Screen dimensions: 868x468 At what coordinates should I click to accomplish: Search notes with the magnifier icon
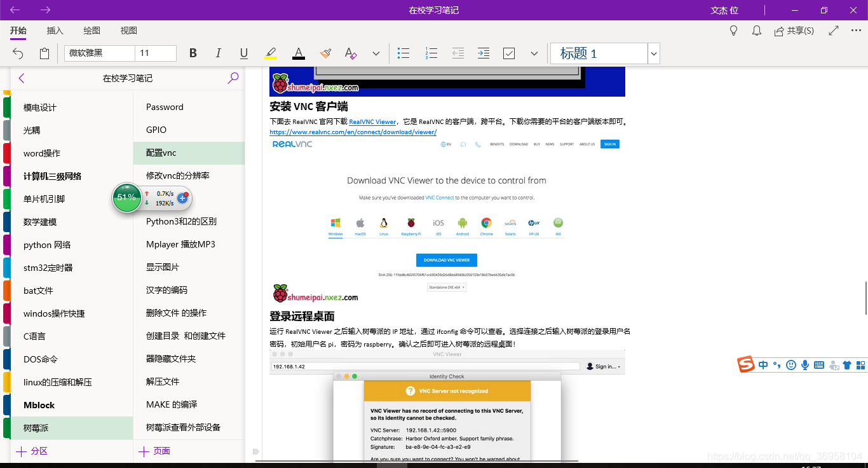coord(233,78)
